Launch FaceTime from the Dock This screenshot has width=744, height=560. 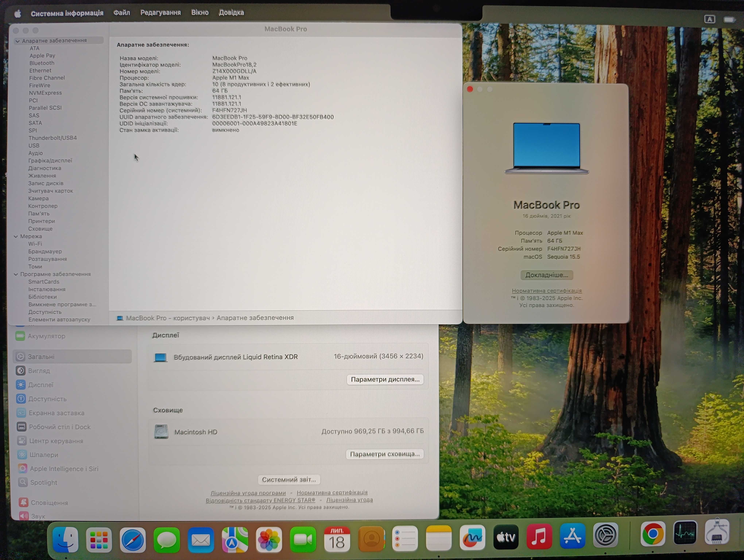[303, 540]
